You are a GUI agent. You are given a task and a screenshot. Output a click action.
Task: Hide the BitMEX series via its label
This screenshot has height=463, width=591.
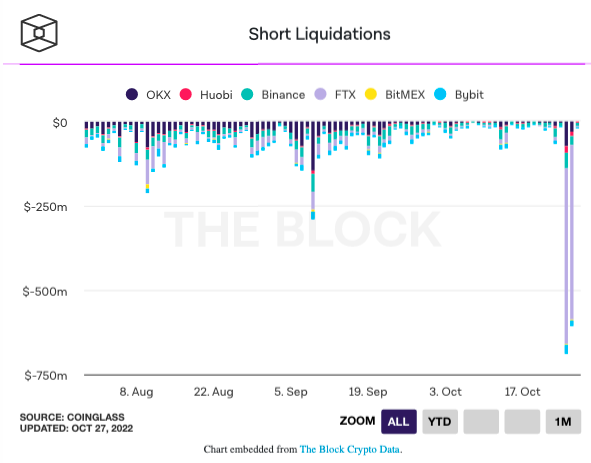[405, 95]
